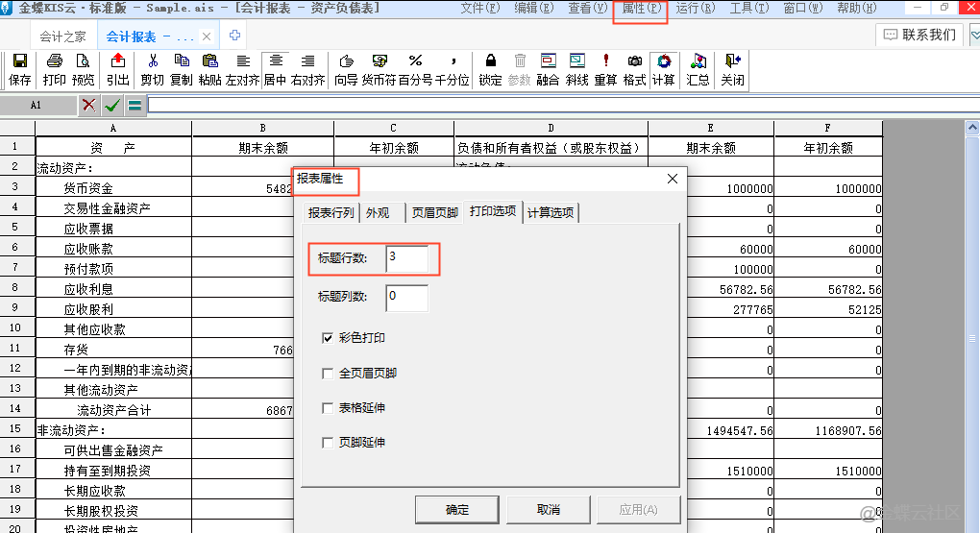
Task: Tick the 页脚延伸 checkbox
Action: click(329, 442)
